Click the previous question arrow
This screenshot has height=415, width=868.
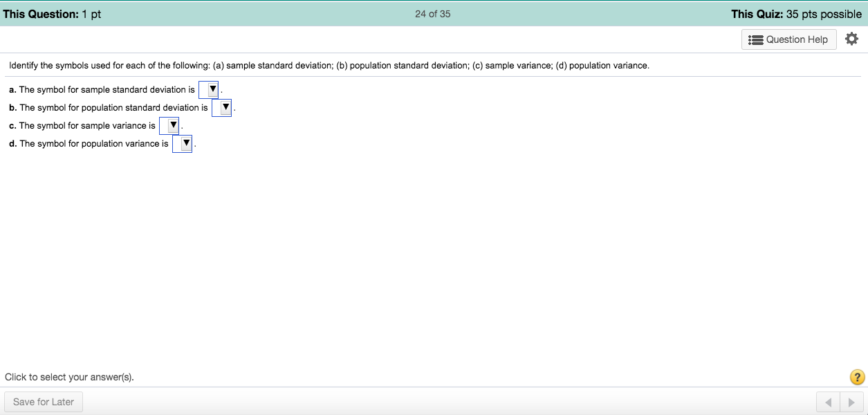coord(829,401)
